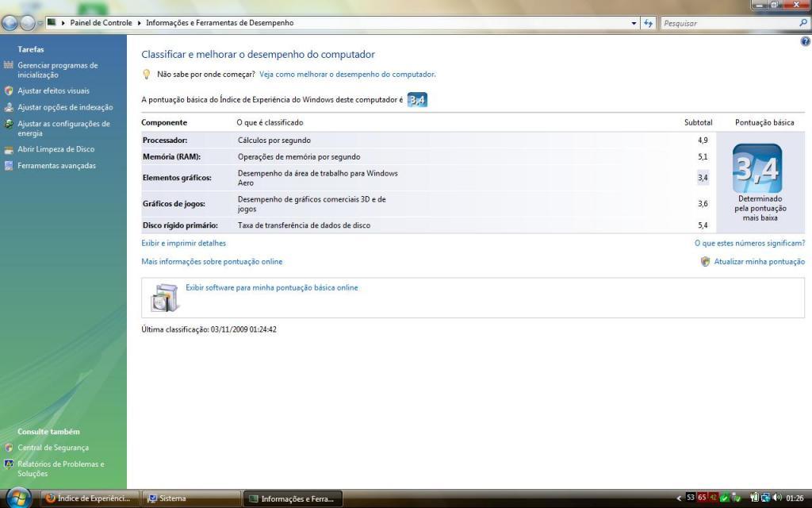Open Ajustar as configurações de energia
The height and width of the screenshot is (508, 812).
tap(63, 129)
